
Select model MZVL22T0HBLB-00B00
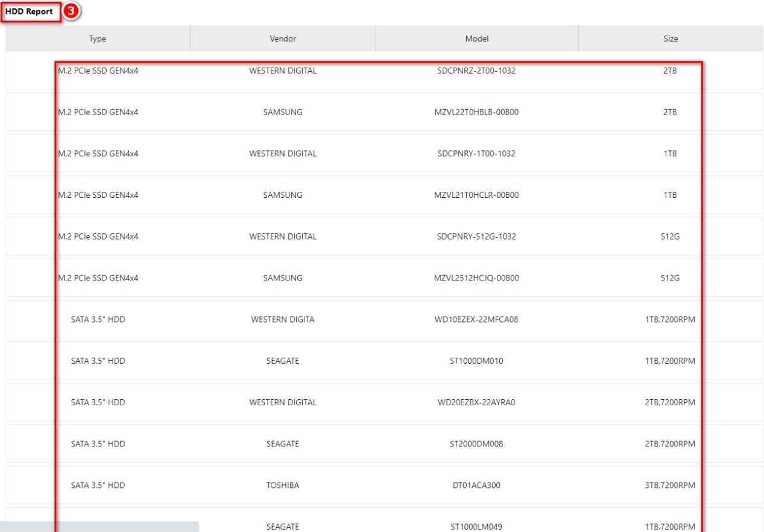pyautogui.click(x=476, y=112)
